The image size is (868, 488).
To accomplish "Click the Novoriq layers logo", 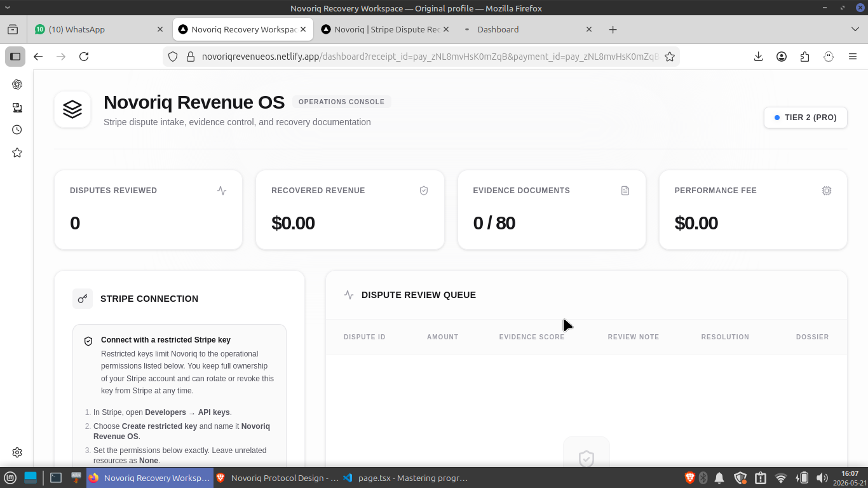I will (72, 109).
